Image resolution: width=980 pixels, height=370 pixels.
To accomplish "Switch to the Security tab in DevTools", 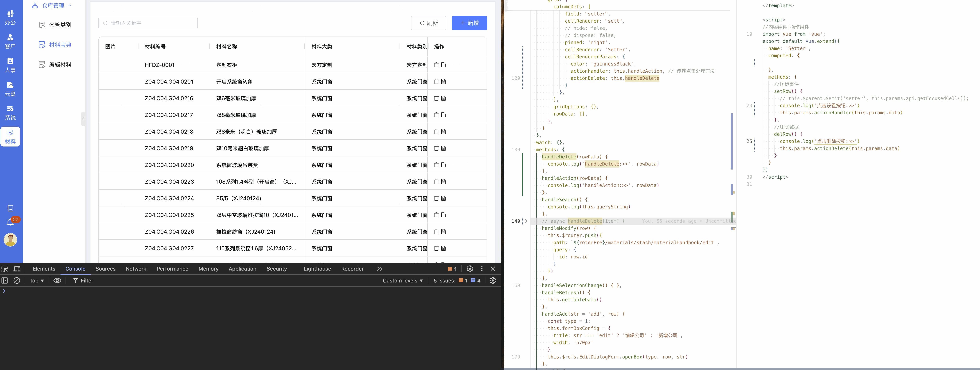I will (x=277, y=269).
